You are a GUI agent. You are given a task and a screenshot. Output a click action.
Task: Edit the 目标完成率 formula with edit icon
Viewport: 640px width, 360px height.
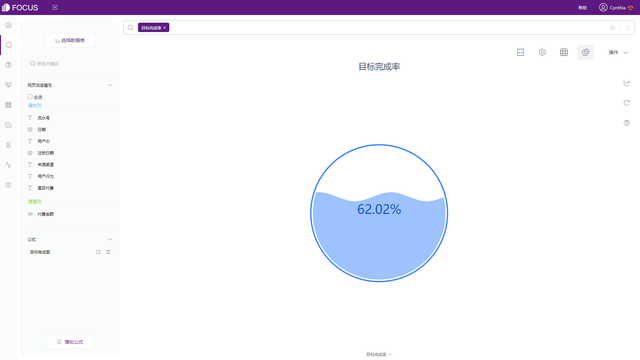click(98, 252)
